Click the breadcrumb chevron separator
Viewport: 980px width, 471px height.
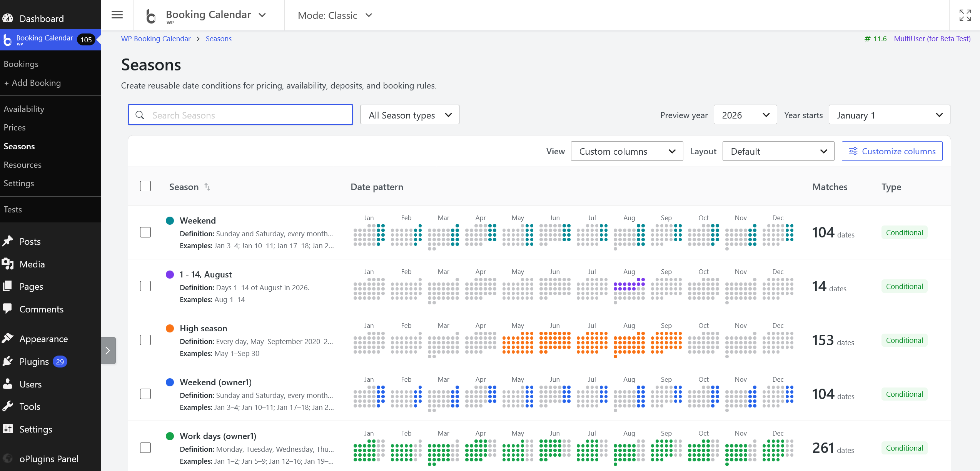198,39
